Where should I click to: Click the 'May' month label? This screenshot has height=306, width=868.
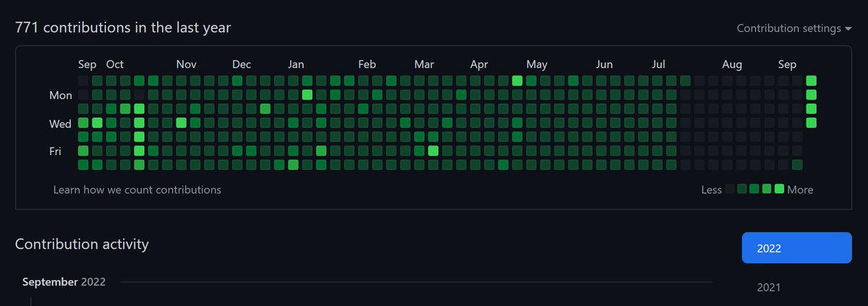pos(537,65)
